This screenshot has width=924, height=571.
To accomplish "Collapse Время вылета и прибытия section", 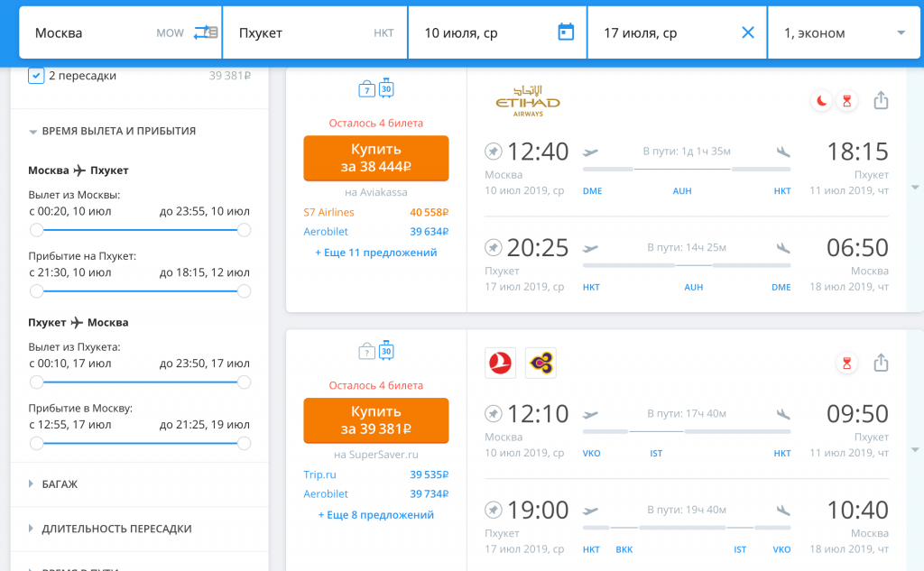I will tap(118, 131).
